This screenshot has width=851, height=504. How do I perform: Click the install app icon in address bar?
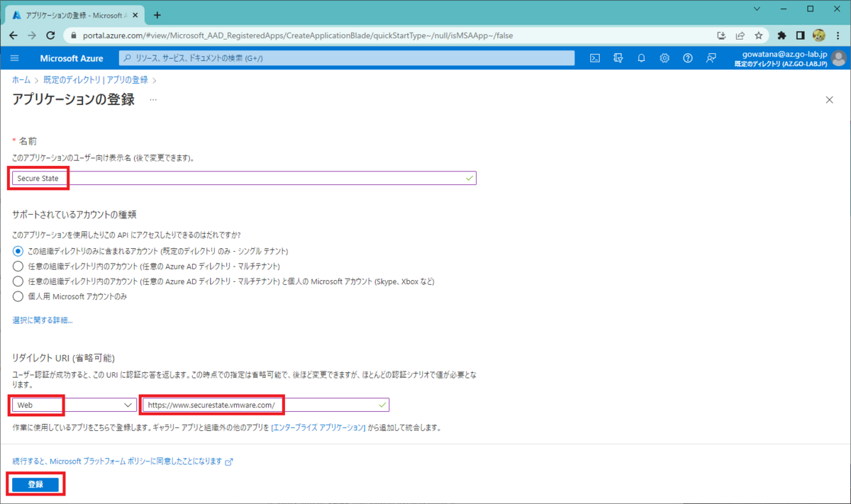[721, 35]
